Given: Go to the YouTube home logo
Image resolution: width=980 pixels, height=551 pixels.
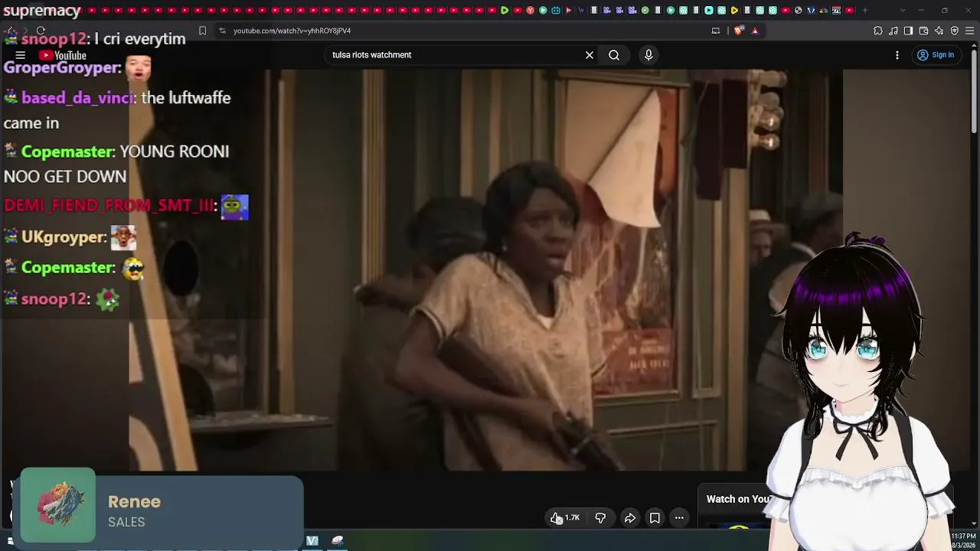Looking at the screenshot, I should (63, 55).
